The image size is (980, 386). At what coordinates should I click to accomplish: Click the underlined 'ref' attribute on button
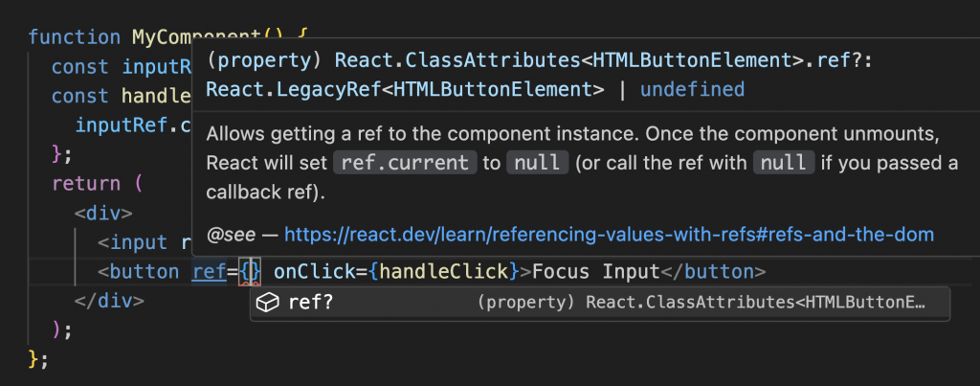click(x=209, y=272)
